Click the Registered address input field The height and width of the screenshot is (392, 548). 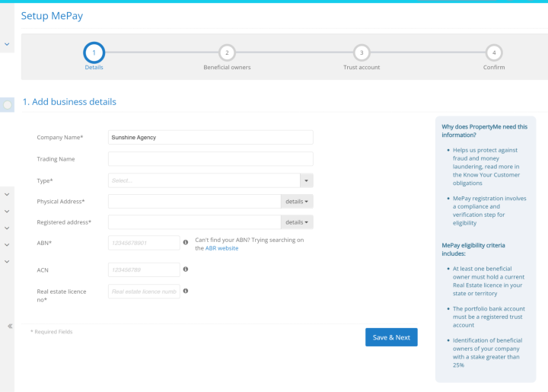pyautogui.click(x=195, y=222)
